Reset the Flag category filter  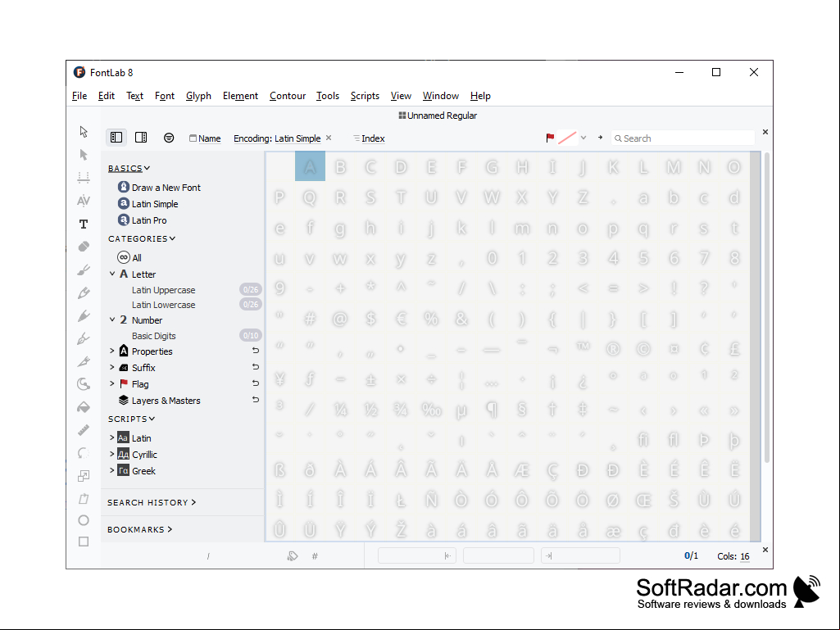256,383
